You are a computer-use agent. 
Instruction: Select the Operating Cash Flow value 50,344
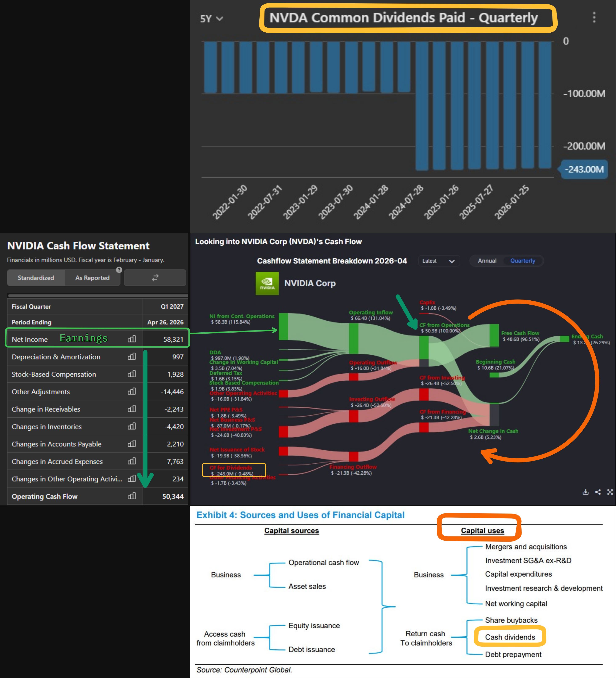coord(173,496)
